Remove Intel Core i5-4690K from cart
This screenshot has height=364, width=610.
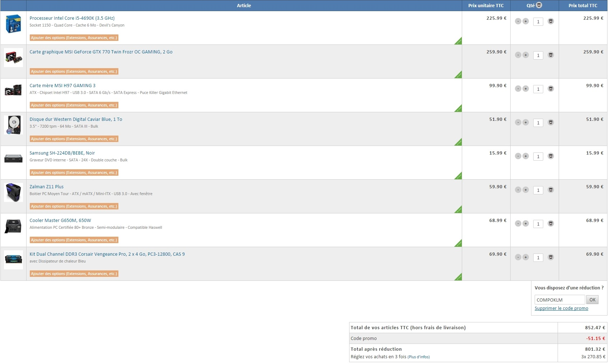[551, 22]
